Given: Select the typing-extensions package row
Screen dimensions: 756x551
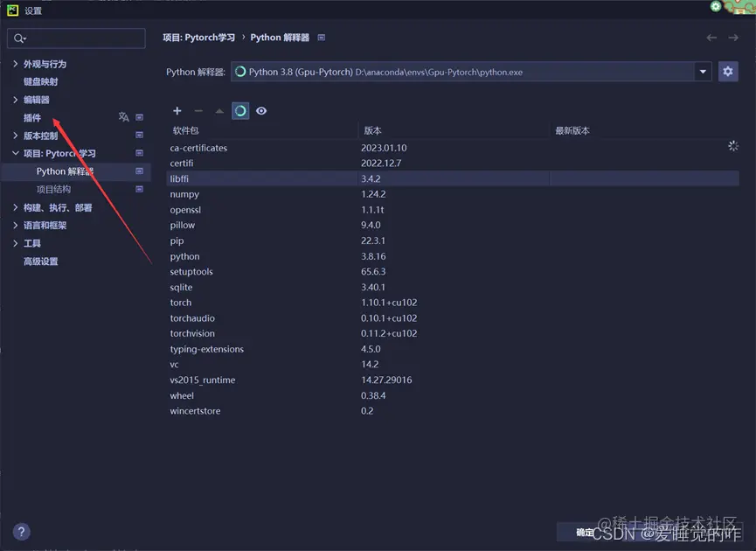Looking at the screenshot, I should [453, 349].
